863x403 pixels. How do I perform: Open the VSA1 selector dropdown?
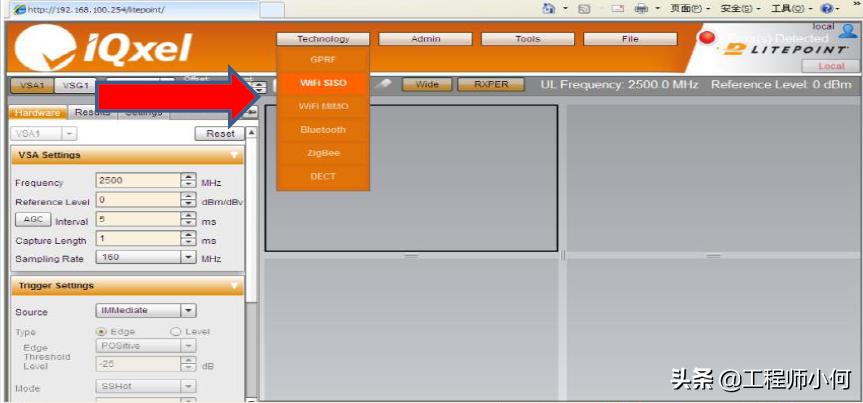69,134
